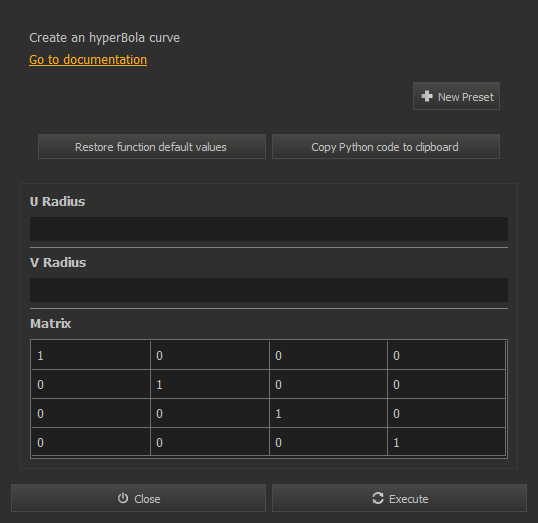Click the plus icon on New Preset
The height and width of the screenshot is (523, 538).
(427, 96)
